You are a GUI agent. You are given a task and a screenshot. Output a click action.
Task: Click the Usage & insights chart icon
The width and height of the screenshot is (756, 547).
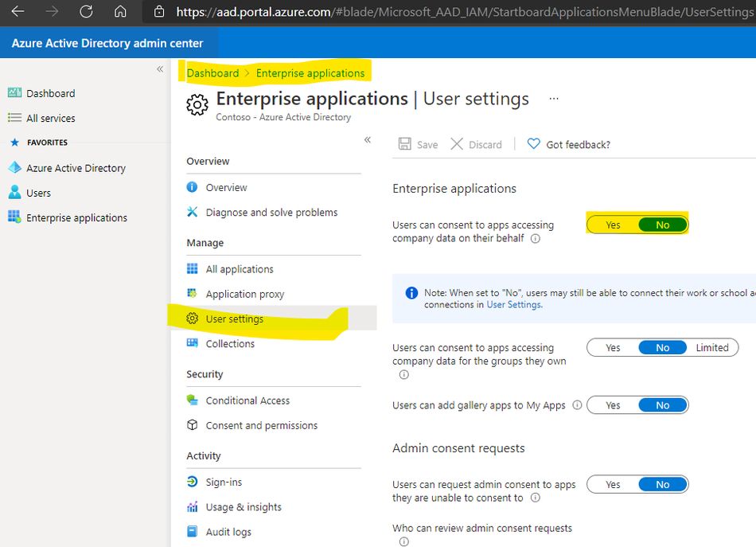(192, 506)
